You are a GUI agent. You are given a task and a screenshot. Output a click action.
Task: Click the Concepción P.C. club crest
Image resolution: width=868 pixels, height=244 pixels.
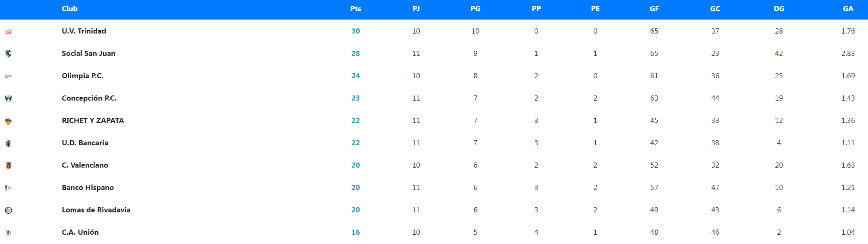tap(8, 98)
